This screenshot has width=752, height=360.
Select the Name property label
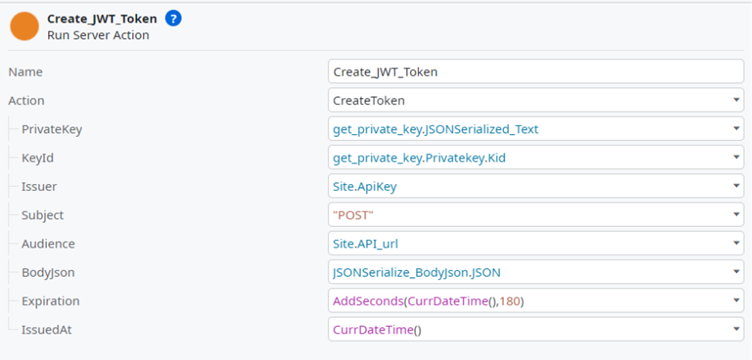(x=25, y=72)
